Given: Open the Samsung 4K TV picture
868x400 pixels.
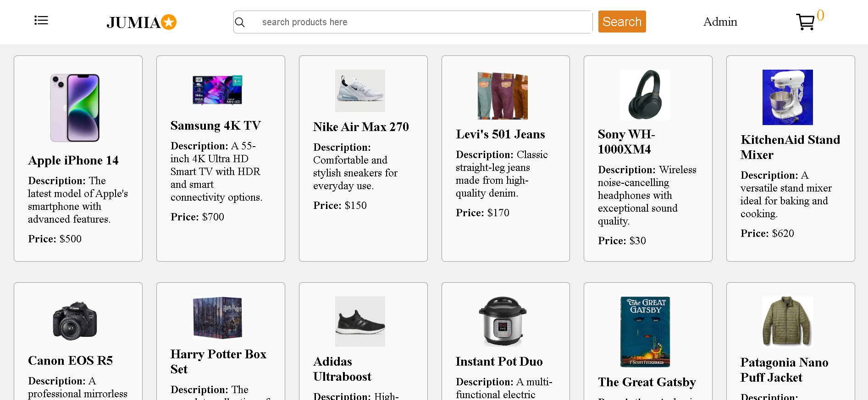Looking at the screenshot, I should click(x=217, y=90).
